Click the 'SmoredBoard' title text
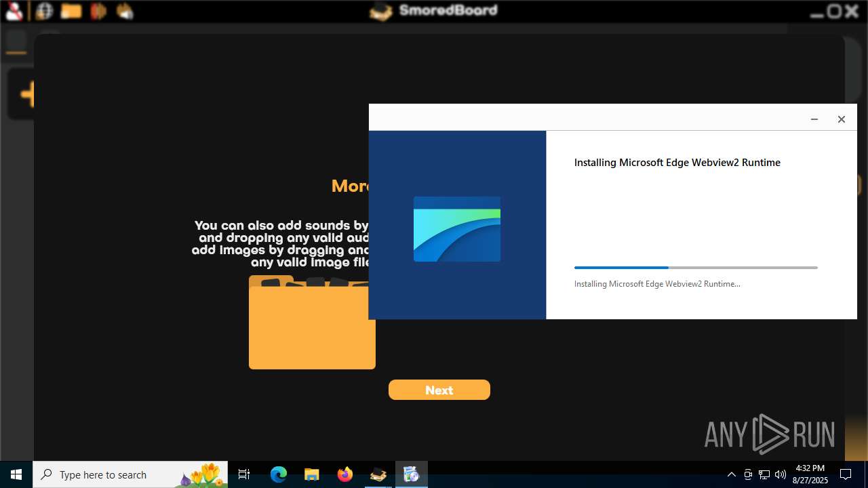This screenshot has width=868, height=488. (448, 10)
